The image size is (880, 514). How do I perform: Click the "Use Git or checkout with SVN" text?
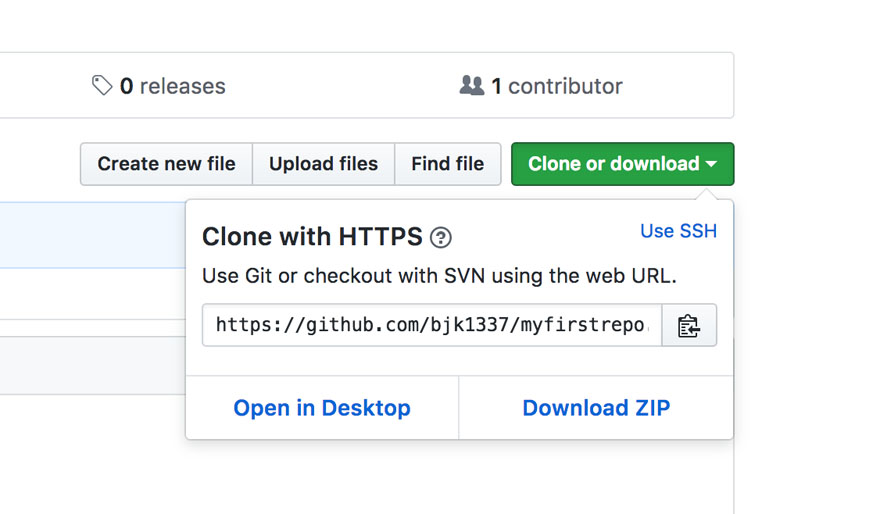pos(439,276)
